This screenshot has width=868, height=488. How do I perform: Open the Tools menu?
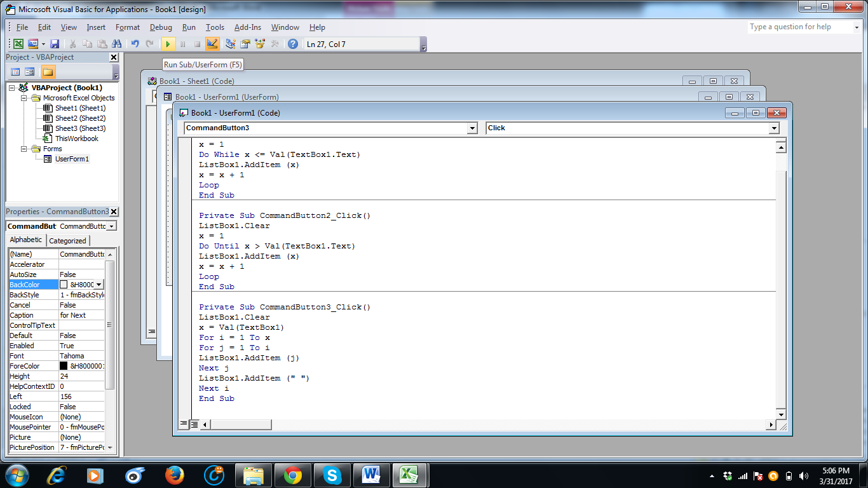(x=215, y=27)
